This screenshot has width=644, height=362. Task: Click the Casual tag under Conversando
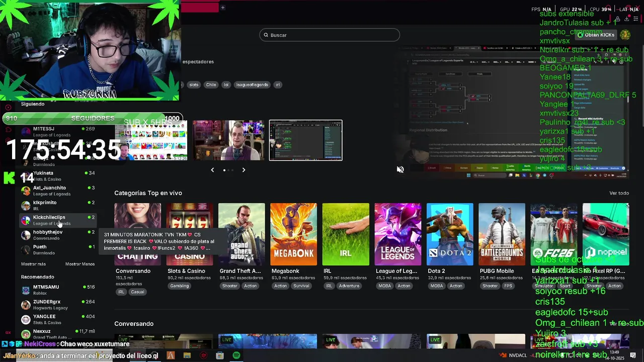pos(137,292)
